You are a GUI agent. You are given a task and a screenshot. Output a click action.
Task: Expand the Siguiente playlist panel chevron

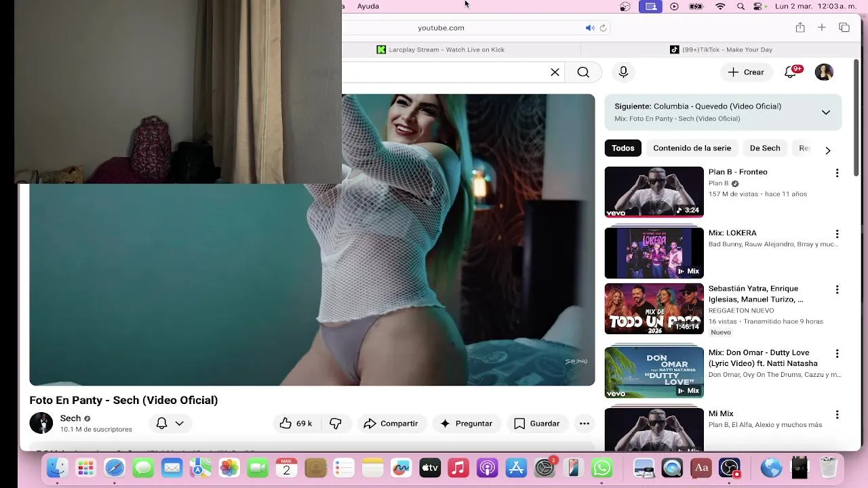click(x=826, y=113)
